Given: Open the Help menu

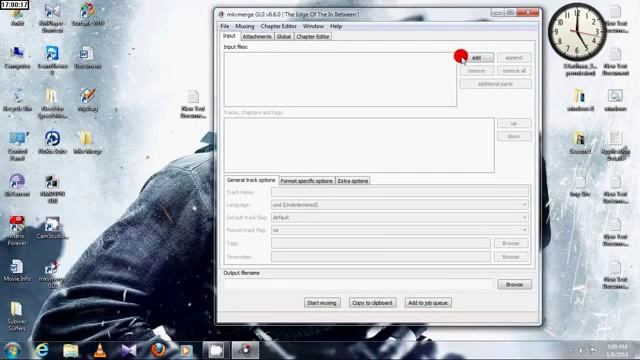Looking at the screenshot, I should pos(336,26).
